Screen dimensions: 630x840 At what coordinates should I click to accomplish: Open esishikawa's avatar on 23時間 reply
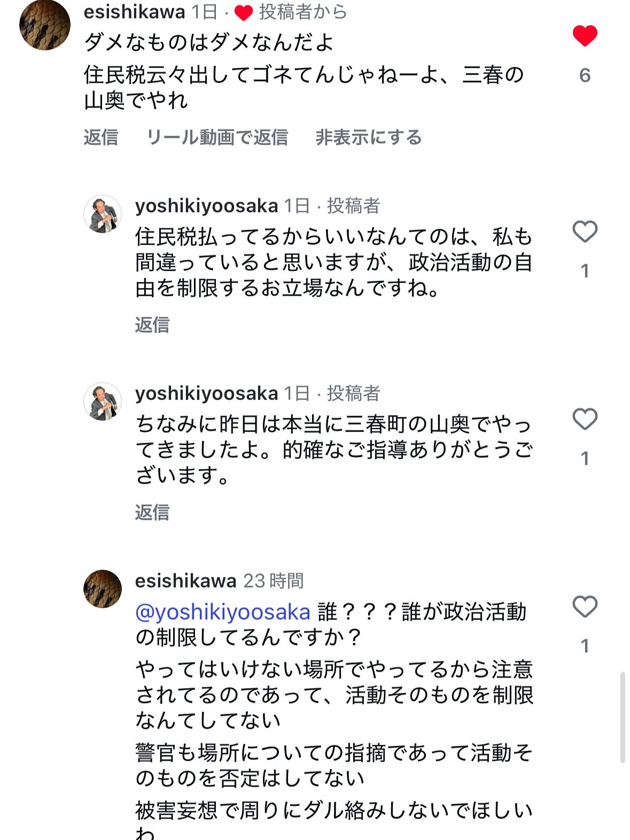[x=103, y=589]
